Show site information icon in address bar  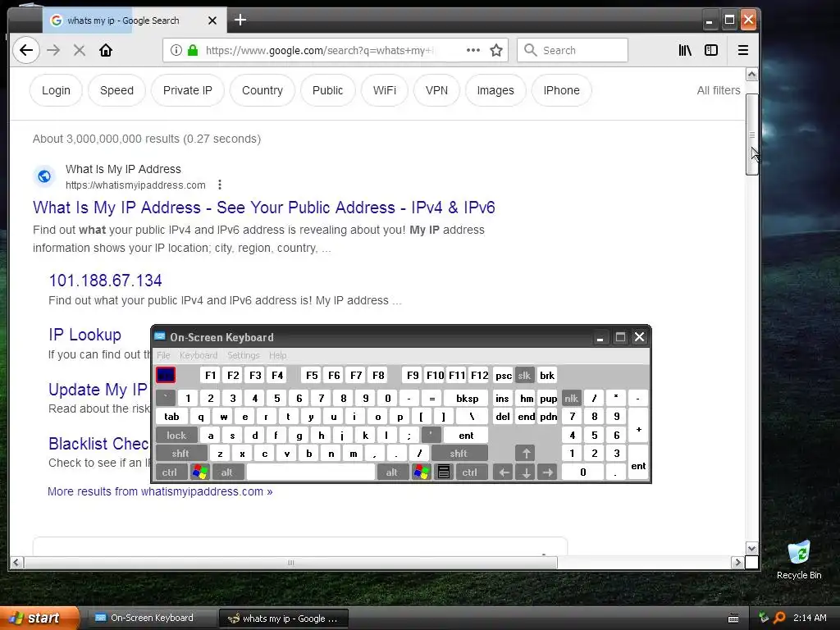point(176,50)
